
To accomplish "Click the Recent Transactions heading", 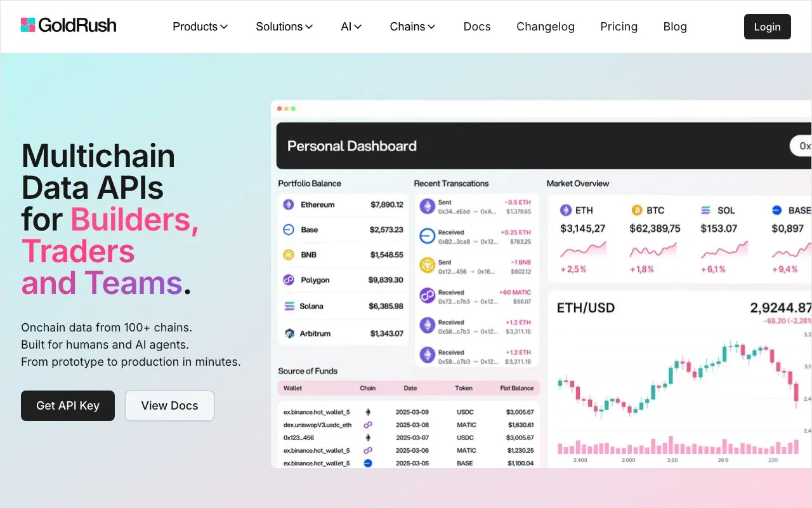I will 451,184.
